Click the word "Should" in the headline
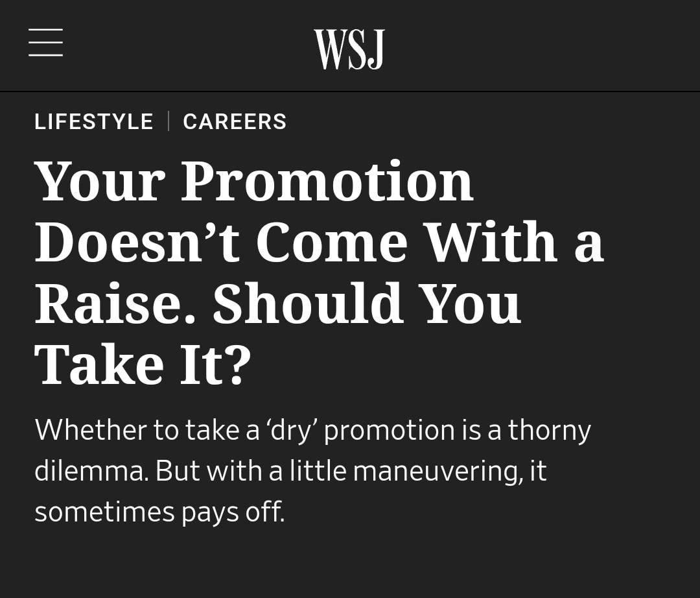Image resolution: width=700 pixels, height=598 pixels. (x=308, y=304)
